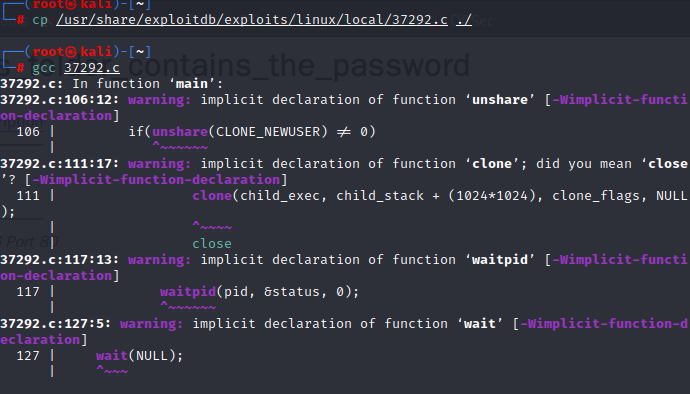Click the 'did you mean' hint text

tap(584, 164)
